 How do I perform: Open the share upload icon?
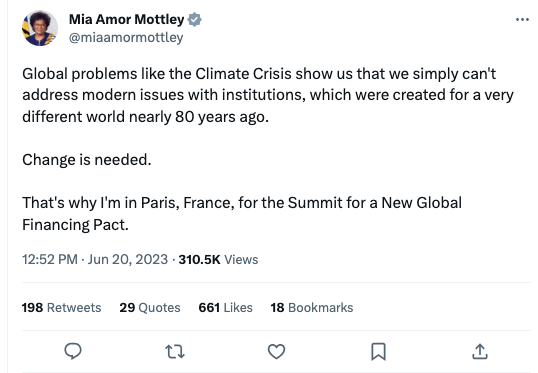480,351
